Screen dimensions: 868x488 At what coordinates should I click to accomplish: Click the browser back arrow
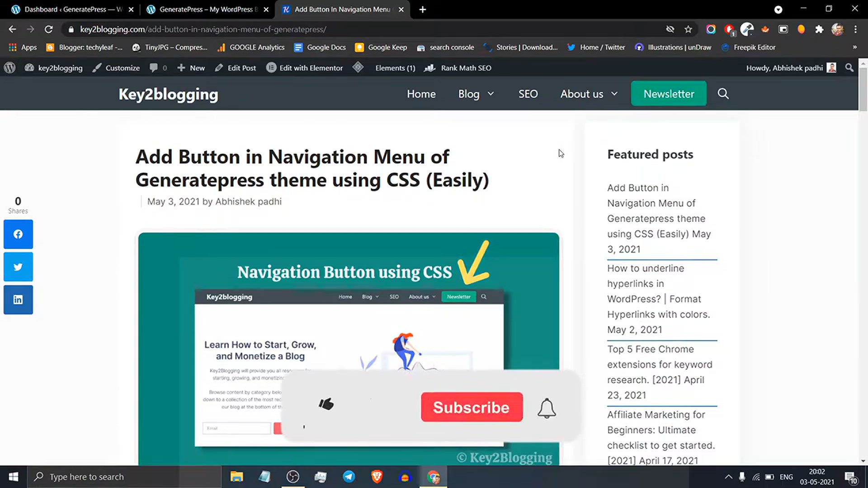click(x=12, y=29)
